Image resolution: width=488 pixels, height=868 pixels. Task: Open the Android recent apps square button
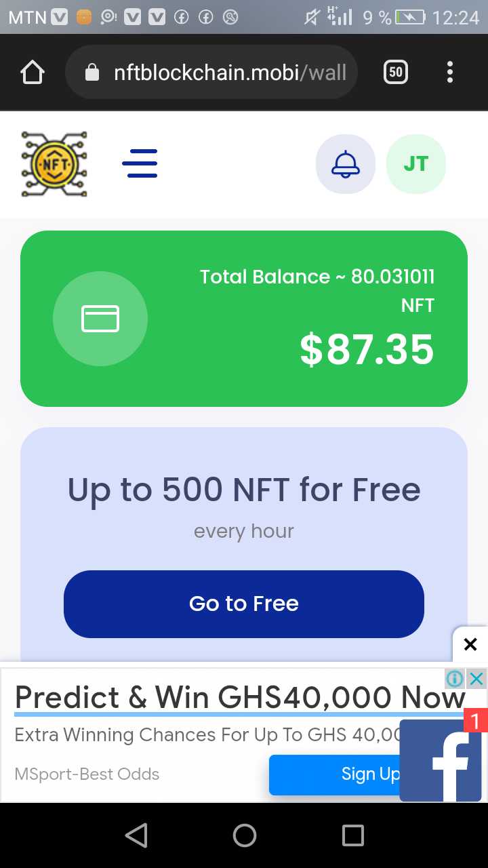[353, 835]
